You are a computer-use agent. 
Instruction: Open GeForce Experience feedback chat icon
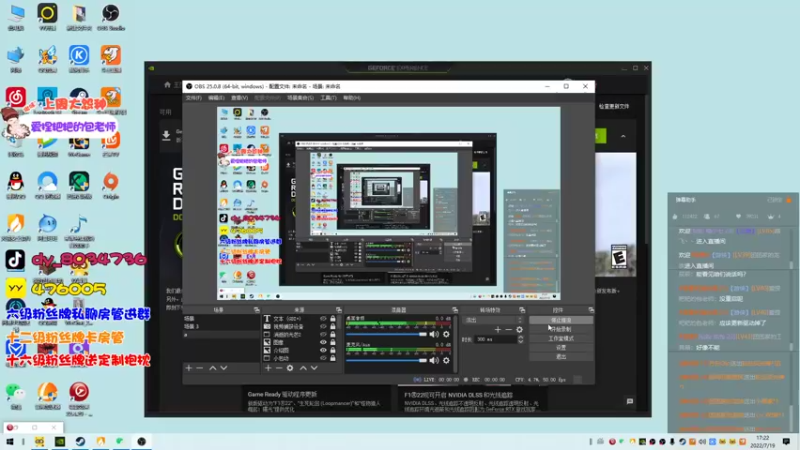pos(630,402)
